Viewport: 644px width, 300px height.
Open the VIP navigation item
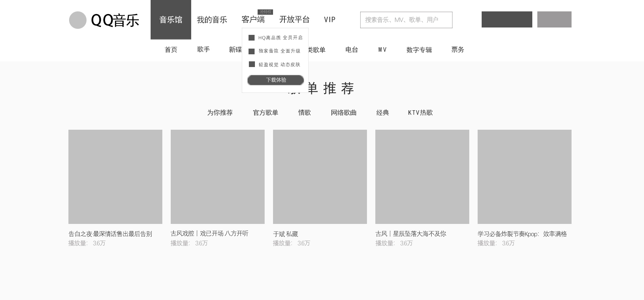click(330, 20)
